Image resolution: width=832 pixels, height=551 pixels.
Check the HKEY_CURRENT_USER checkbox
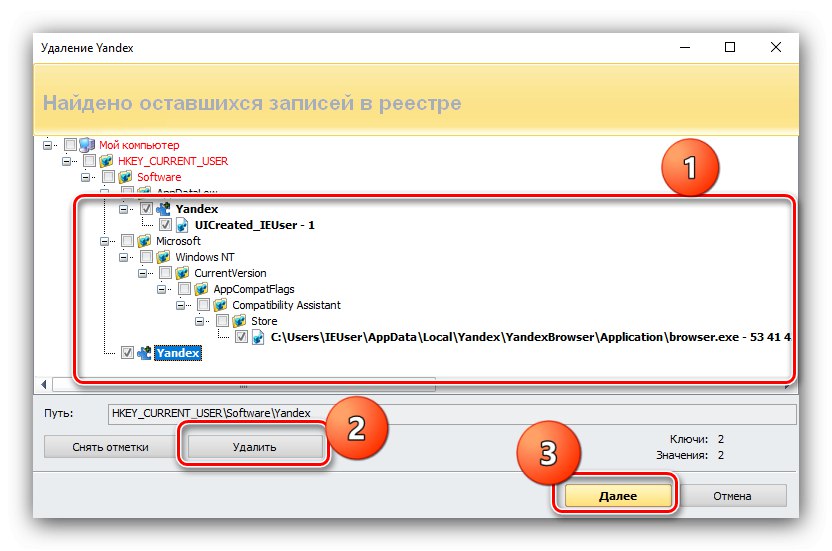(x=89, y=160)
